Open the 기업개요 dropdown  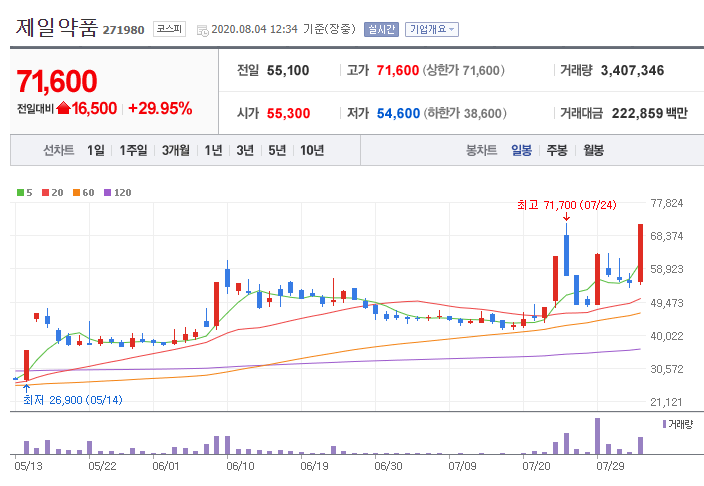point(432,29)
